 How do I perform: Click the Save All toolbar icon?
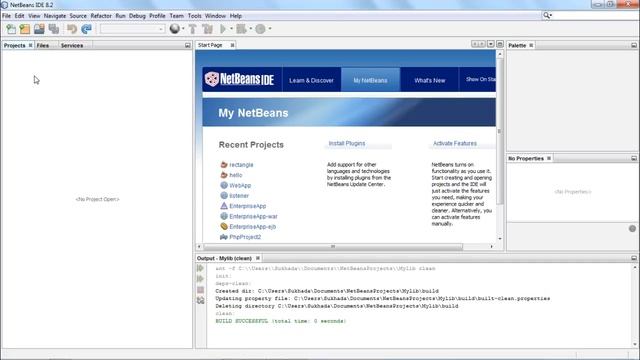tap(54, 29)
